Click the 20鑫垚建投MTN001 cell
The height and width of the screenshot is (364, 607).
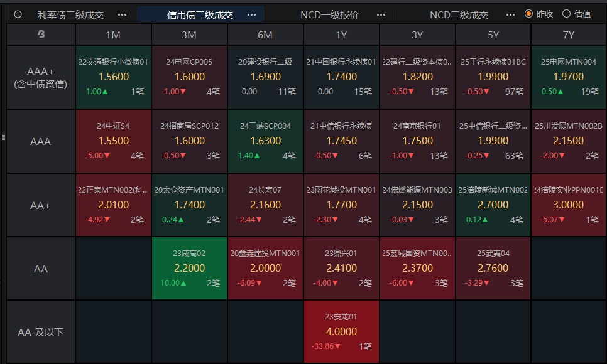click(266, 269)
